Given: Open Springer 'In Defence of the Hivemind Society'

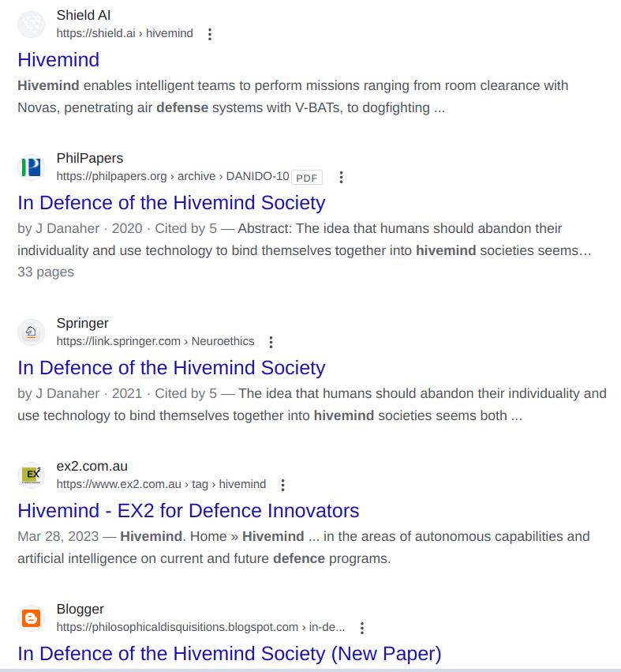Looking at the screenshot, I should (x=171, y=368).
